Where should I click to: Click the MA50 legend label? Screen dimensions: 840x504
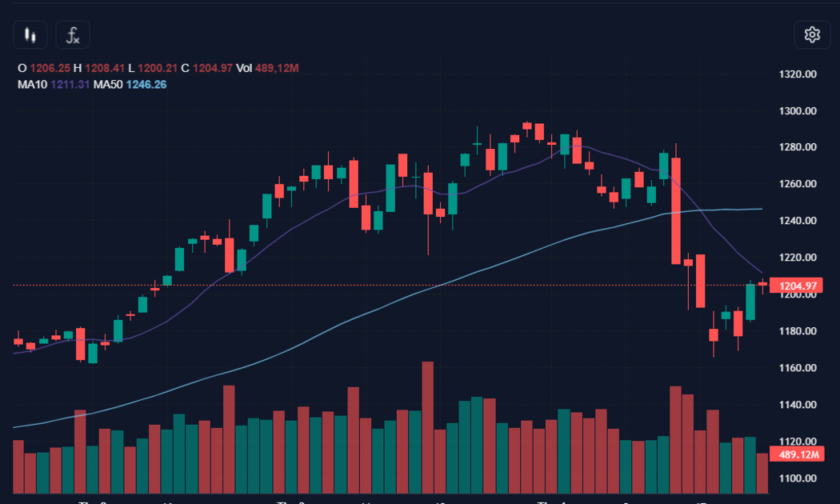tap(106, 84)
